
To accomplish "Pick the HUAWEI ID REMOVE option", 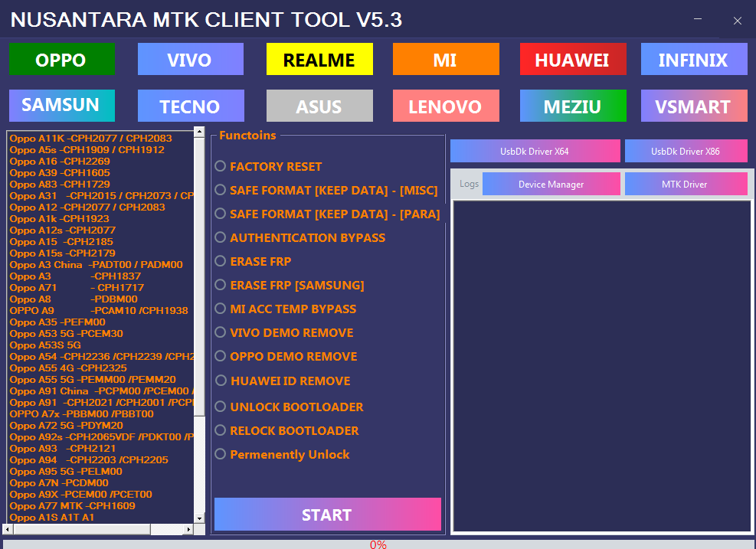I will click(221, 381).
